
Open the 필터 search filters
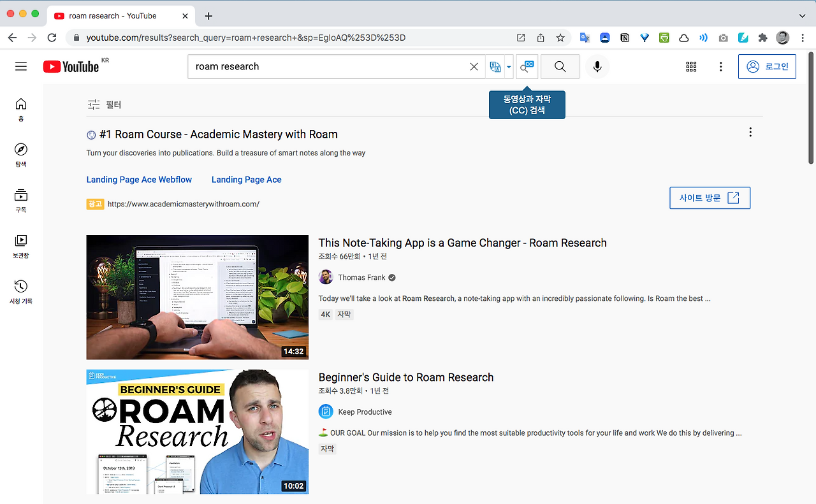point(104,104)
